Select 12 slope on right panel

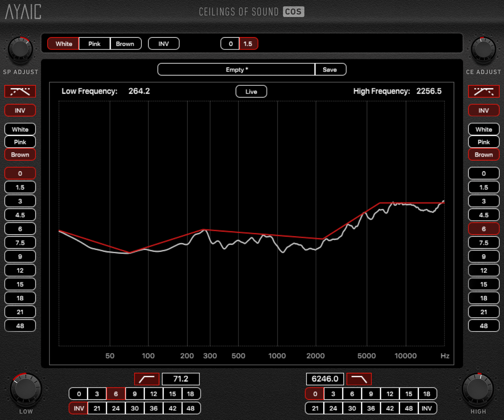pyautogui.click(x=484, y=270)
